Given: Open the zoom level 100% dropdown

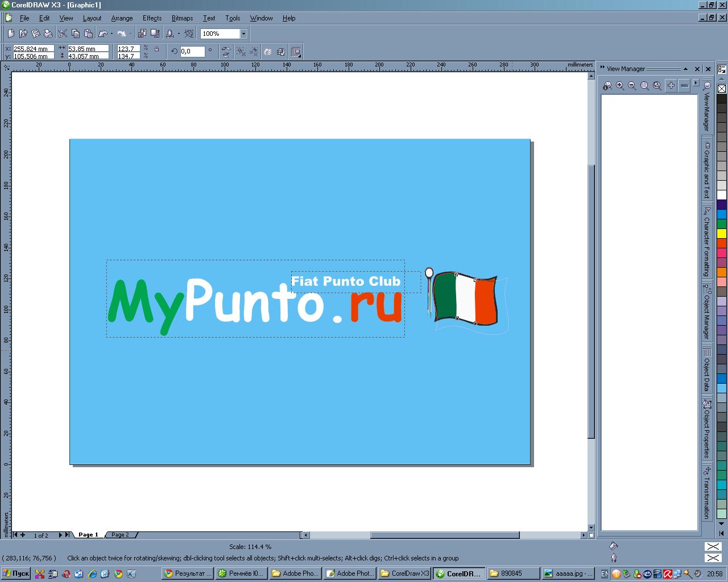Looking at the screenshot, I should 243,34.
